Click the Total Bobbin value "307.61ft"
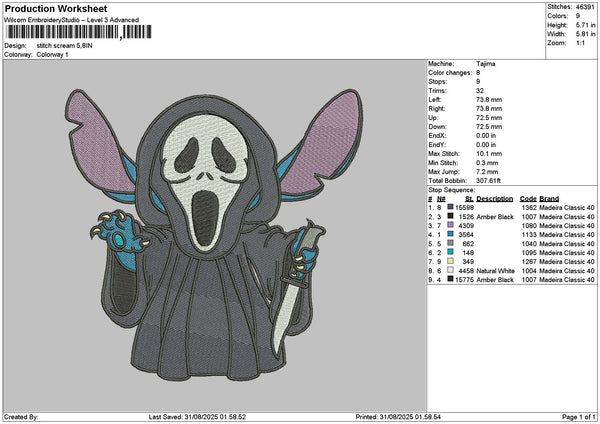Image resolution: width=600 pixels, height=424 pixels. click(x=488, y=181)
